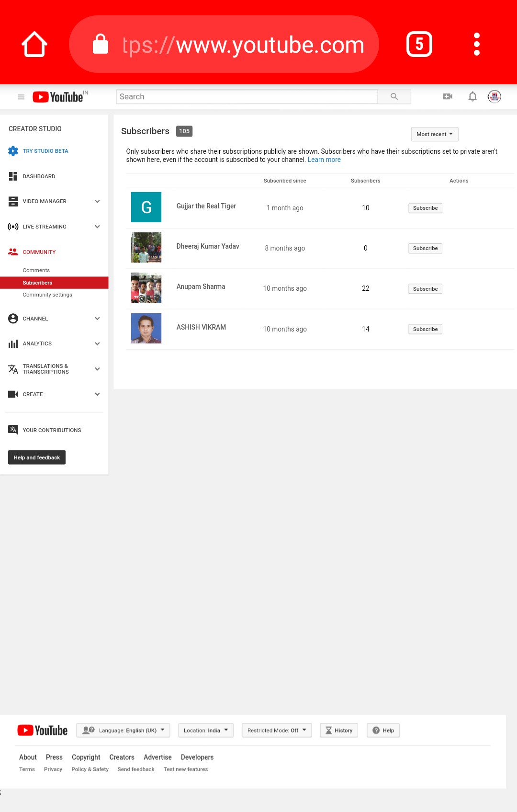Viewport: 517px width, 812px height.
Task: Click the Create camera icon in sidebar
Action: [13, 394]
